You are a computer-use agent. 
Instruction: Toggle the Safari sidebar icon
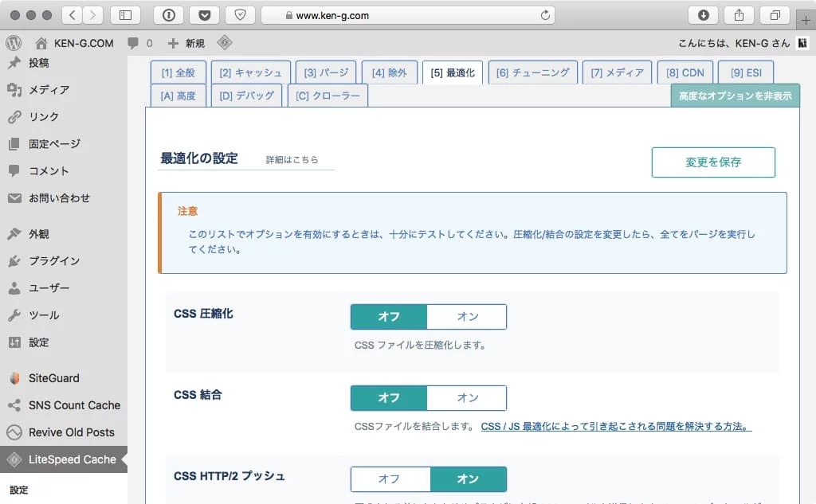(x=125, y=15)
